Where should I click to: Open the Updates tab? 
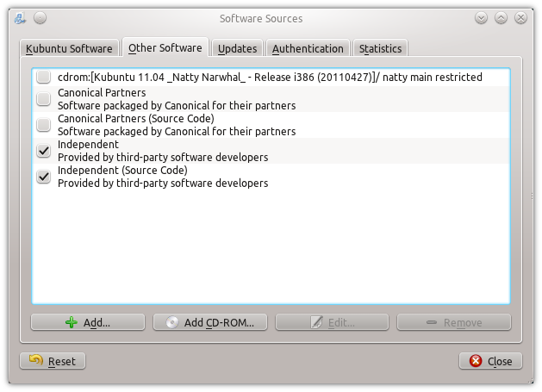(238, 48)
